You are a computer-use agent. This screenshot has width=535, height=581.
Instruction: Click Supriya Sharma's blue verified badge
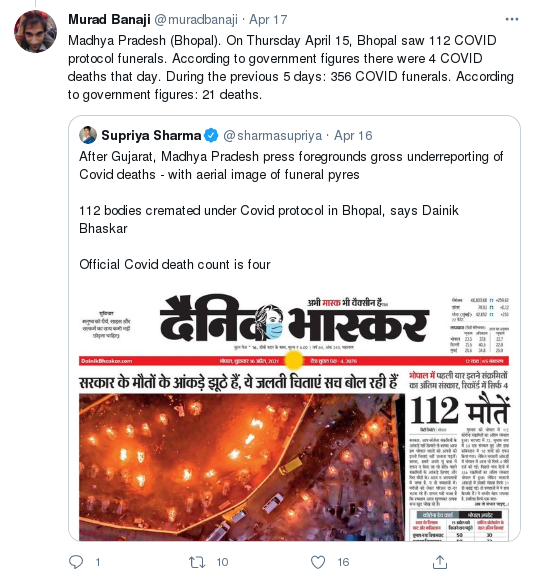pyautogui.click(x=212, y=135)
